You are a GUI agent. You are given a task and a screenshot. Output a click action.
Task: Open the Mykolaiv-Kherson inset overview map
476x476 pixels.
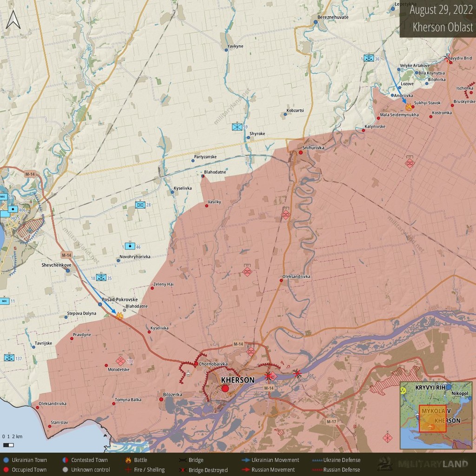436,415
